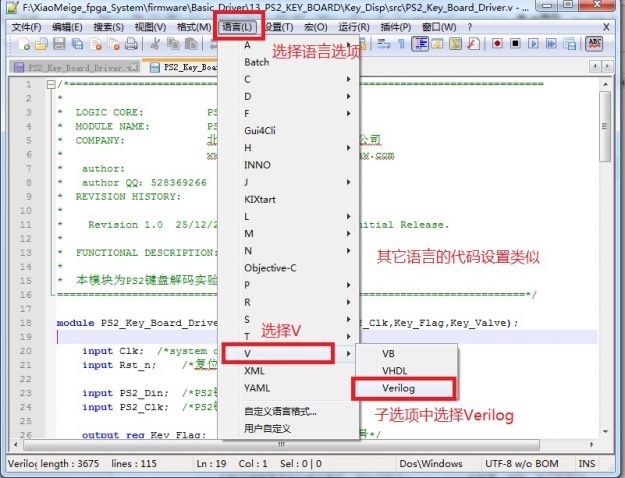Open the Function list toolbar icon
Image resolution: width=625 pixels, height=478 pixels.
473,44
